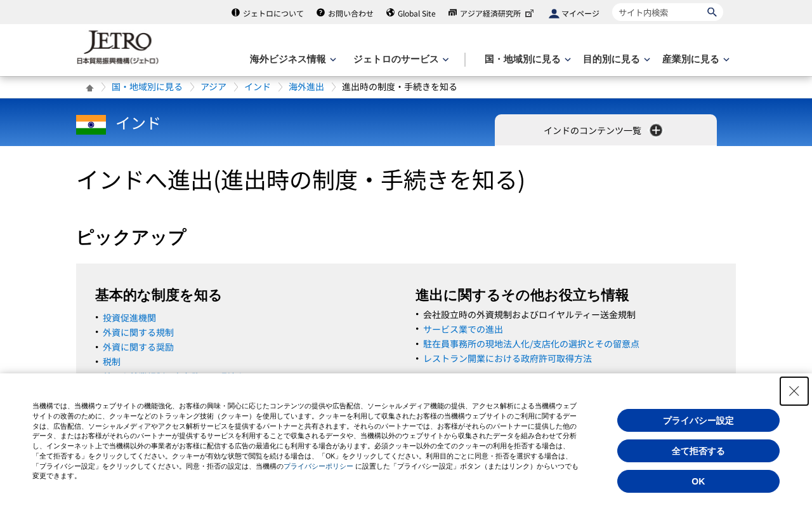Open 投資促進機関 link
Screen dimensions: 812x508
(129, 318)
